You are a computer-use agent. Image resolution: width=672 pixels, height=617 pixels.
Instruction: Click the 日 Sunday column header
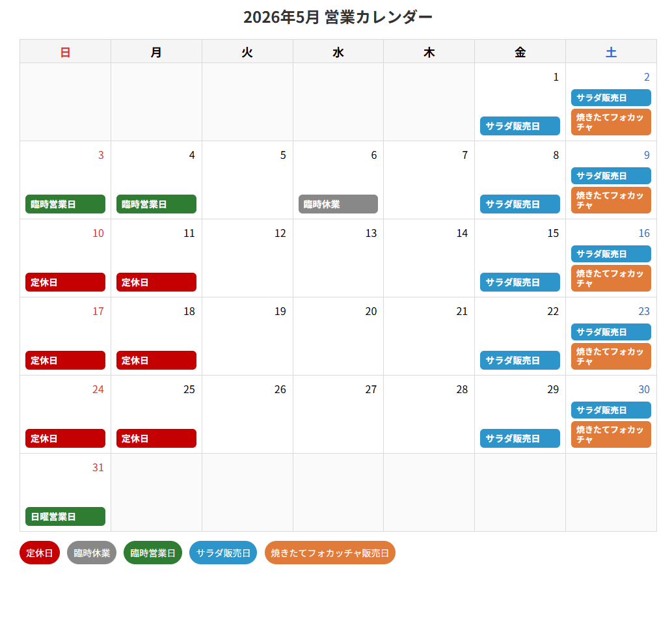[65, 51]
